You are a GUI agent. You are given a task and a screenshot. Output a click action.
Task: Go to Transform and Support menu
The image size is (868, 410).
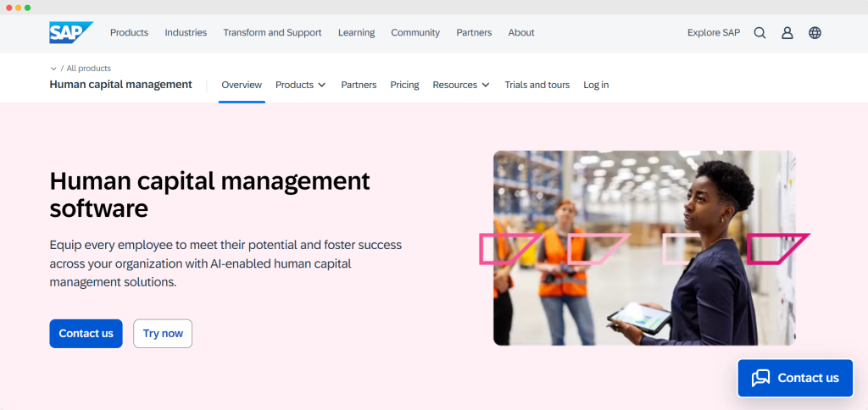click(x=272, y=33)
